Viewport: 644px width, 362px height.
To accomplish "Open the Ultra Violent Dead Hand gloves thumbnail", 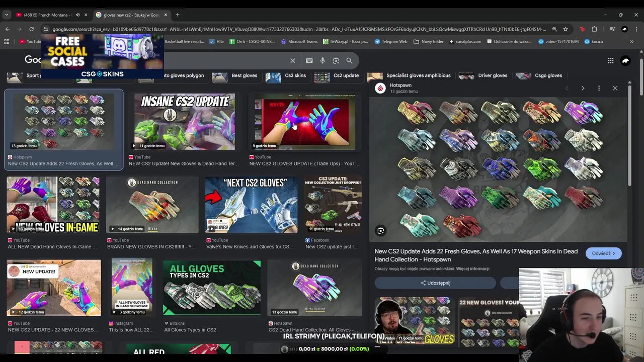I will [314, 288].
